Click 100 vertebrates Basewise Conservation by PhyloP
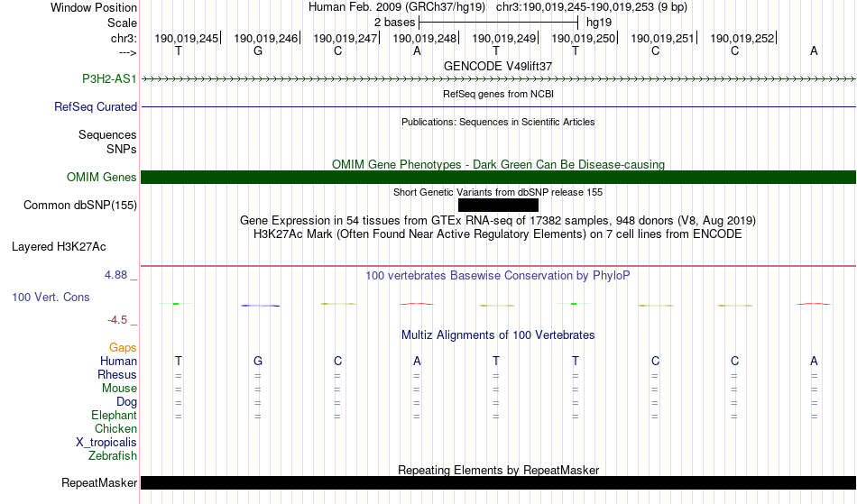 click(498, 276)
